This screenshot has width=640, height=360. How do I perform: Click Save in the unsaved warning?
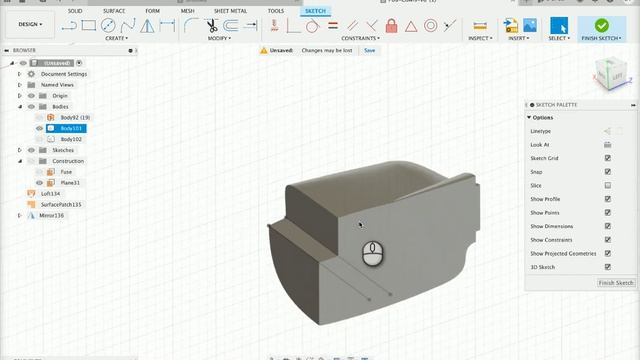(370, 50)
